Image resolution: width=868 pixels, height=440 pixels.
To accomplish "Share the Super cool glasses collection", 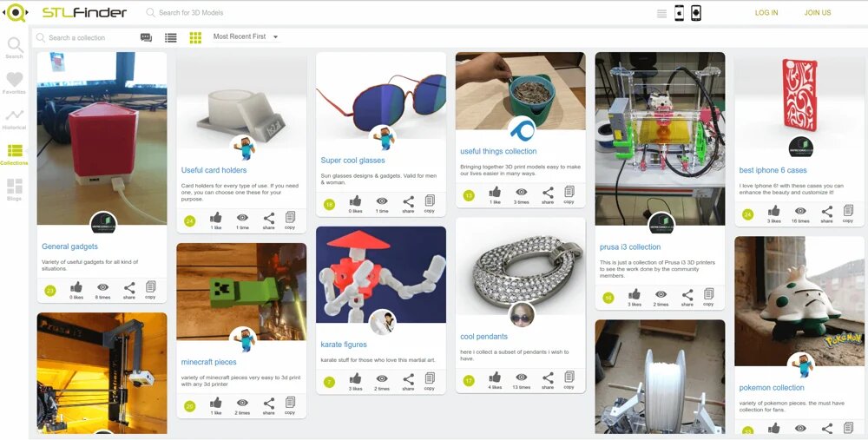I will click(x=408, y=204).
